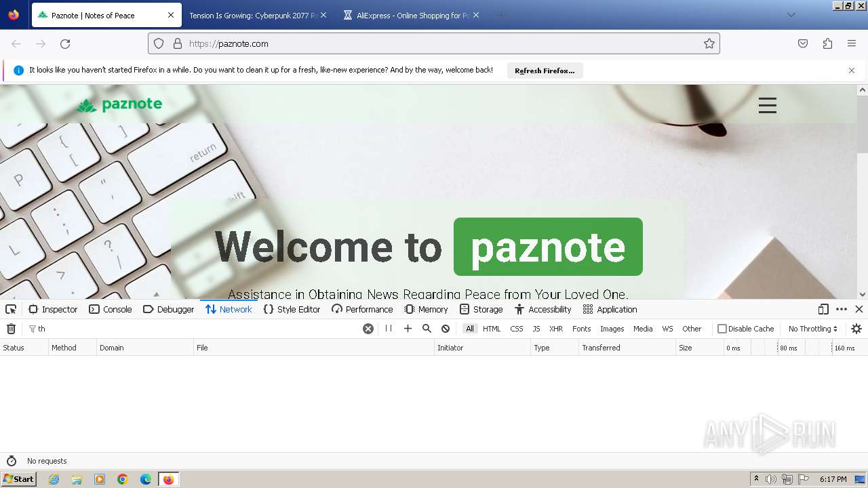Filter requests by Media

click(643, 329)
